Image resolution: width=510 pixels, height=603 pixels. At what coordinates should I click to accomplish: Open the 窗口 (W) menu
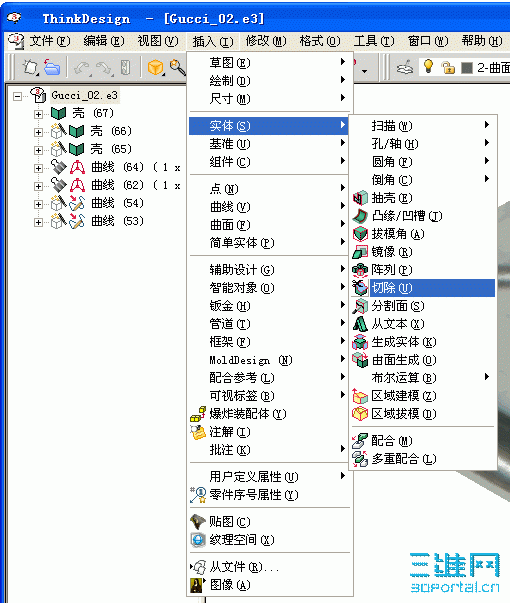click(x=428, y=40)
